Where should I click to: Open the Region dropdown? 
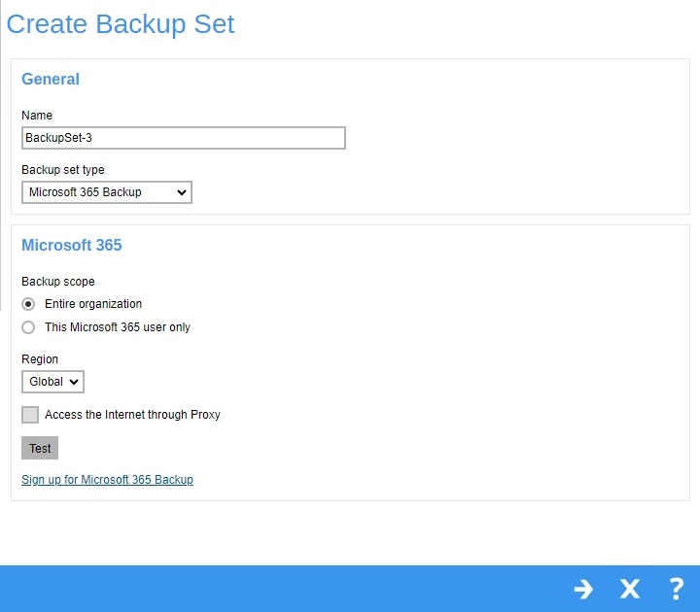pos(52,382)
